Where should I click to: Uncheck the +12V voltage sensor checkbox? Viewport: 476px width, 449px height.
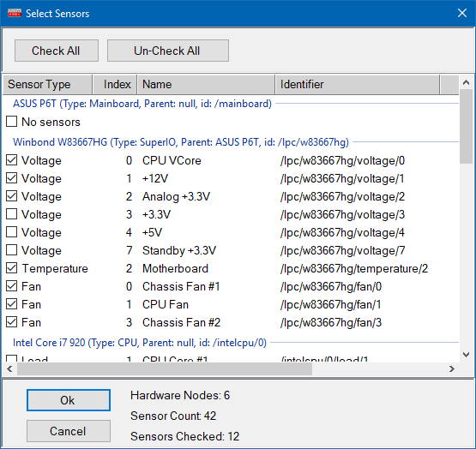pos(11,178)
